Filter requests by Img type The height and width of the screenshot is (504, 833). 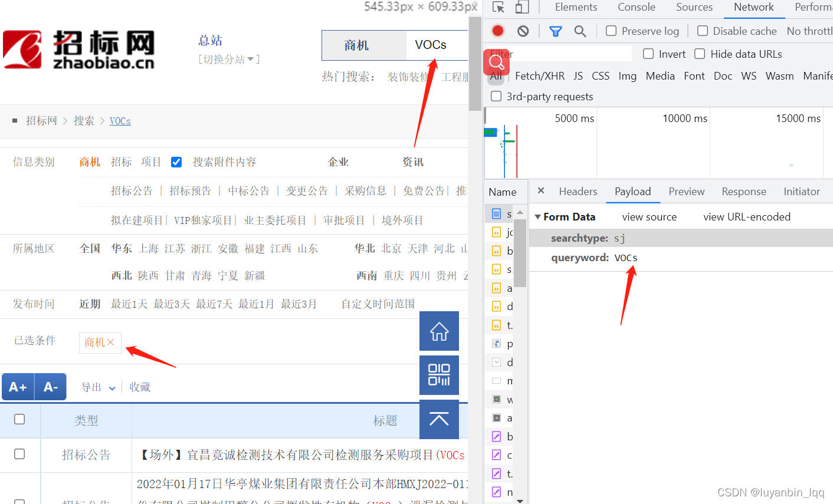(628, 76)
